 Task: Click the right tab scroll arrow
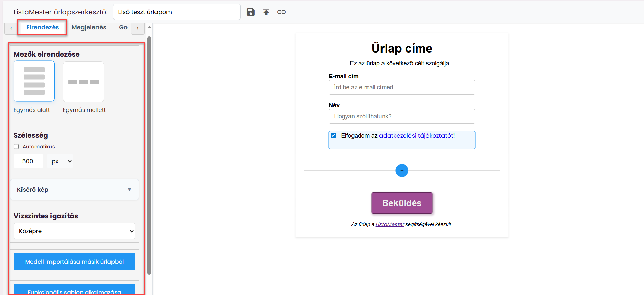pos(138,28)
